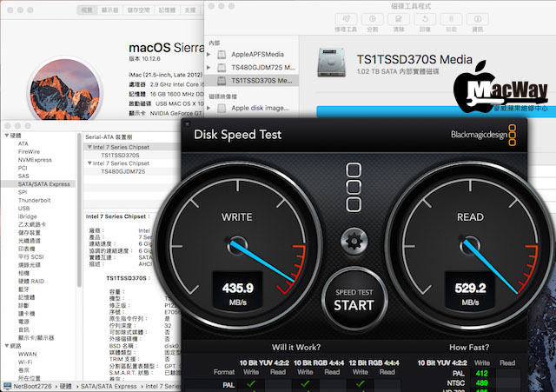The width and height of the screenshot is (556, 392).
Task: Expand TS480GJDM725 disclosure arrow in Disk Utility
Action: click(208, 68)
